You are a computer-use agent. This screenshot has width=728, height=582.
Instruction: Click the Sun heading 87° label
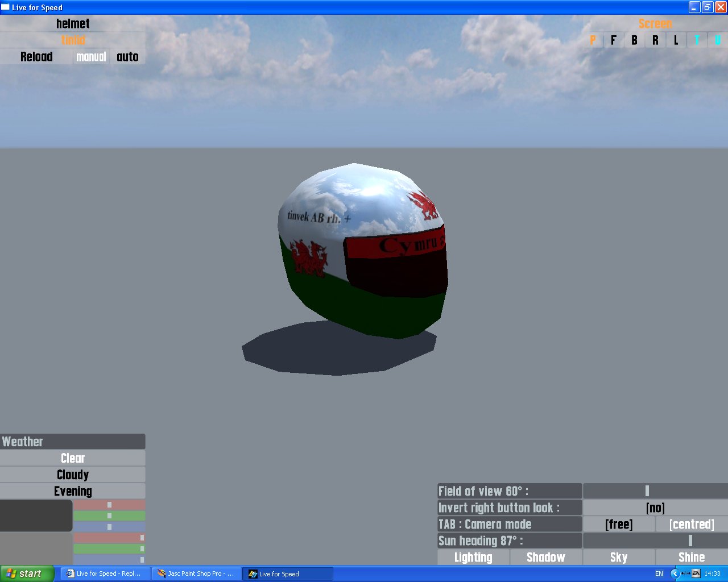click(510, 541)
